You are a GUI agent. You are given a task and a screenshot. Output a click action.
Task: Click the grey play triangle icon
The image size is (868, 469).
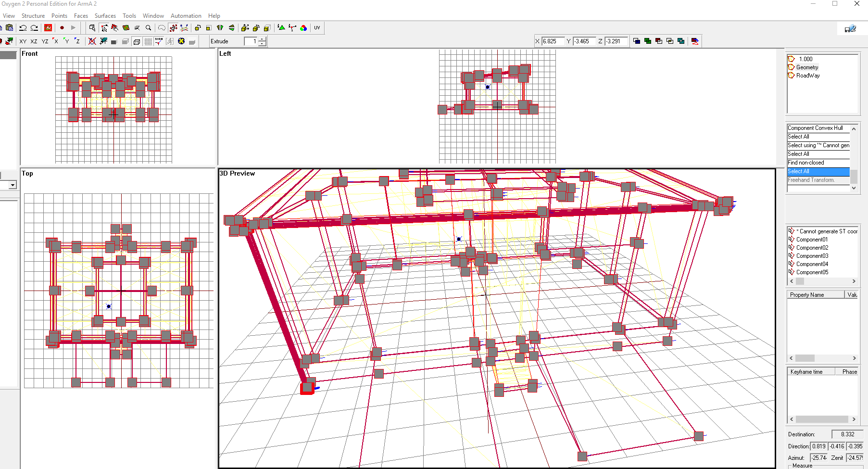(x=73, y=28)
